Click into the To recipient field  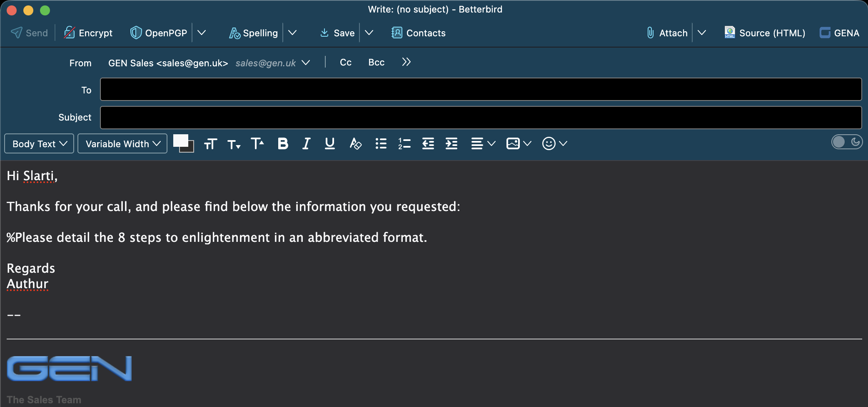click(481, 89)
